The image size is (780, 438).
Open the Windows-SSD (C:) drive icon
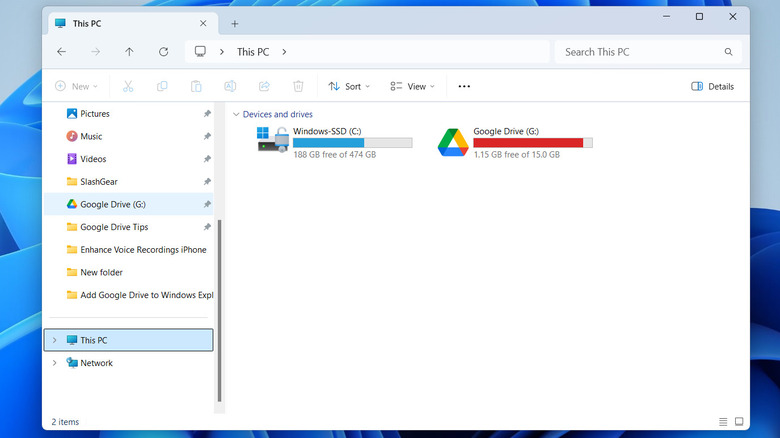tap(273, 139)
